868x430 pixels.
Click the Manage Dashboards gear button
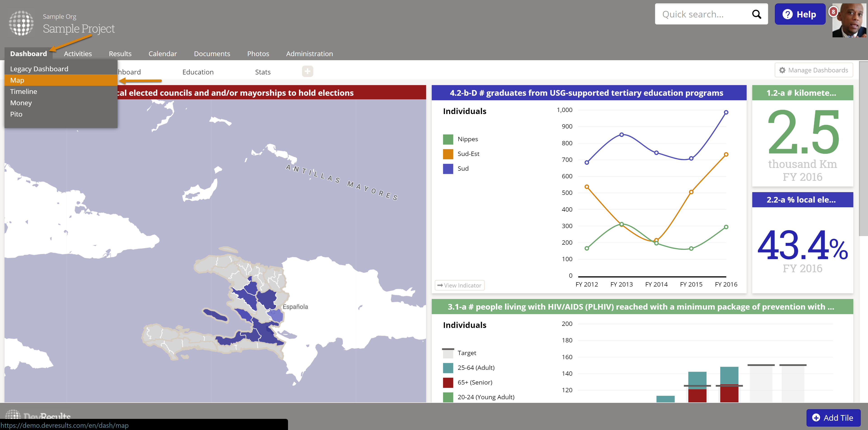(x=814, y=70)
